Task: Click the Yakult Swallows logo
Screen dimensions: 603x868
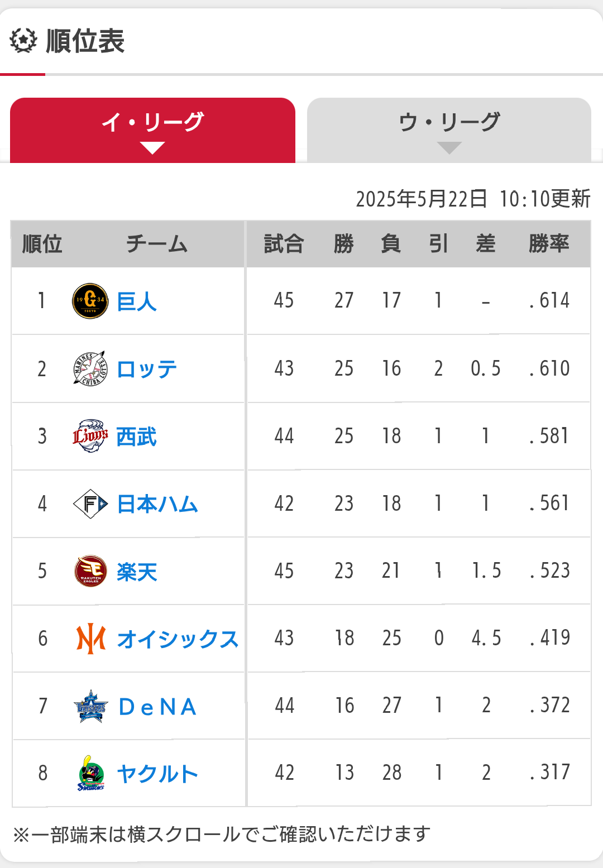Action: coord(91,774)
